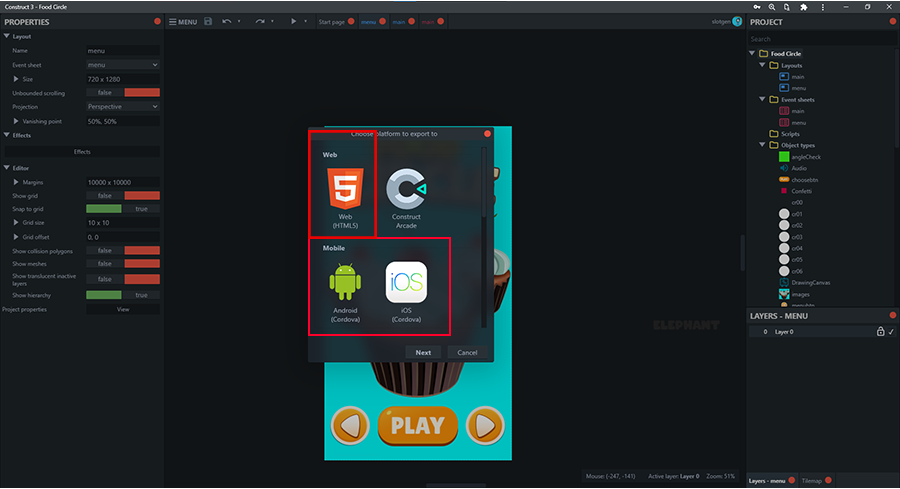Toggle Show collision polygons
This screenshot has width=900, height=489.
(x=123, y=251)
